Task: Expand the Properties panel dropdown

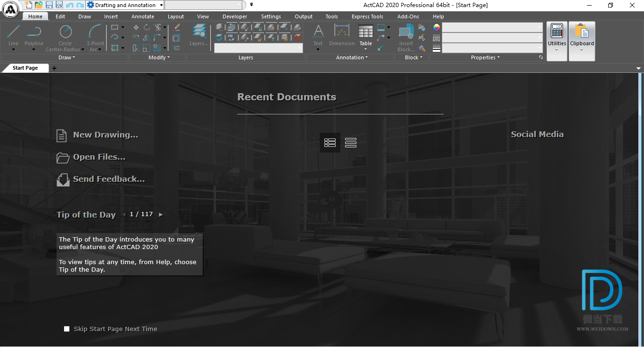Action: [486, 57]
